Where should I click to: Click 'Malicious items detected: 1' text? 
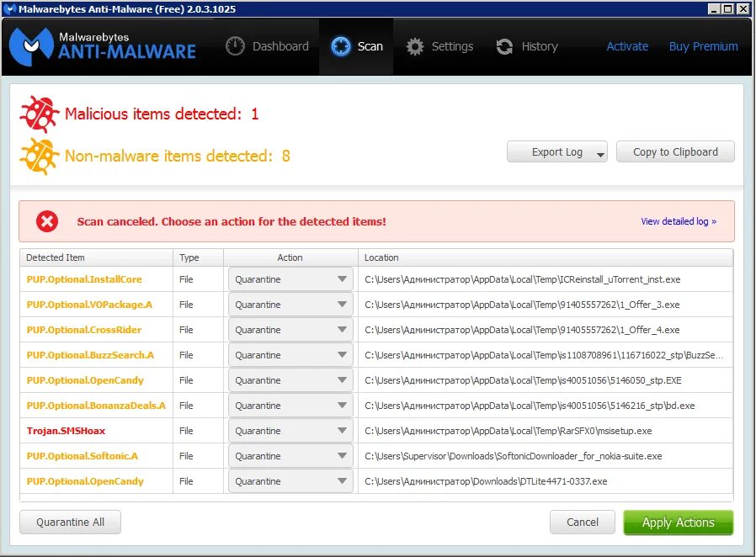[162, 114]
